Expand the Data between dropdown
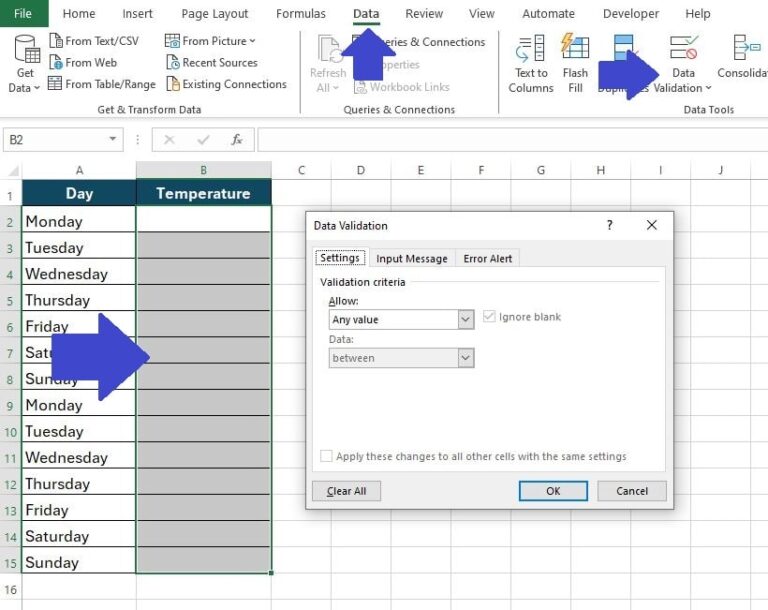 (466, 358)
